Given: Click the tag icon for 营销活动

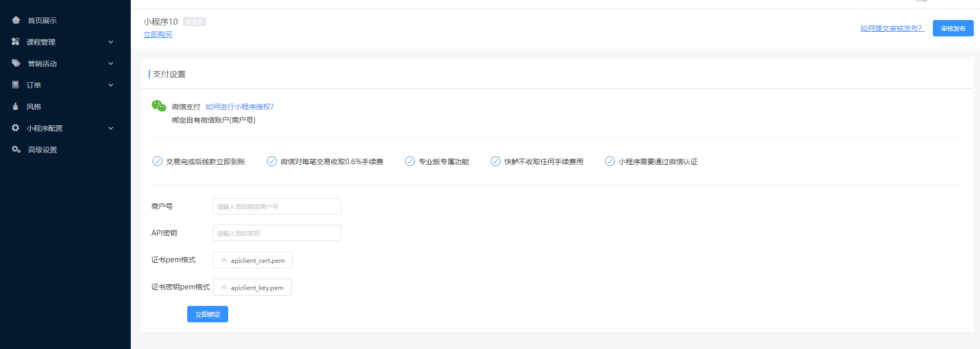Looking at the screenshot, I should 16,63.
